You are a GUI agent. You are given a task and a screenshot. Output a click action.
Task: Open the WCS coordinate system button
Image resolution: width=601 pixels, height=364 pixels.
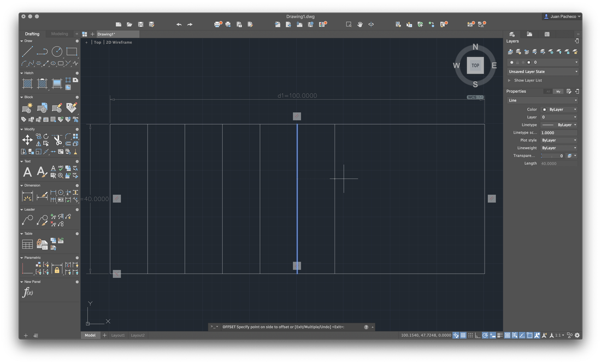coord(475,97)
